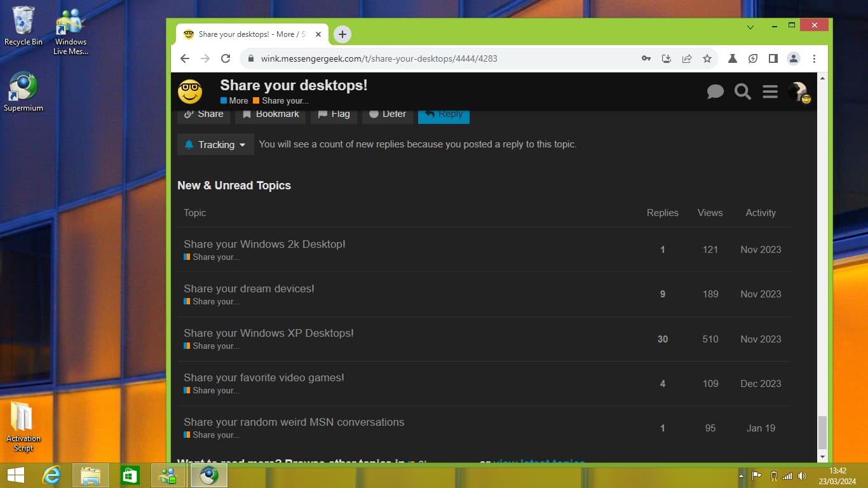Open the forum hamburger menu
868x488 pixels.
click(770, 91)
